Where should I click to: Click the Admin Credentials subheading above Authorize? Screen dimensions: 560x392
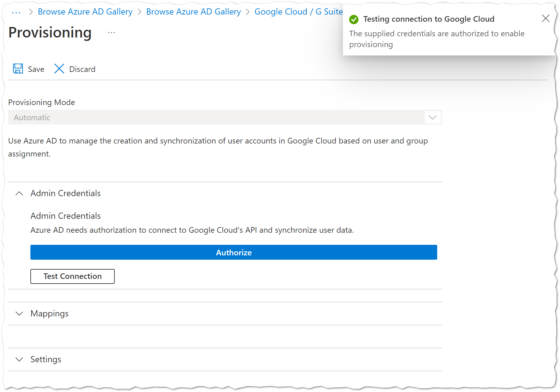click(65, 216)
